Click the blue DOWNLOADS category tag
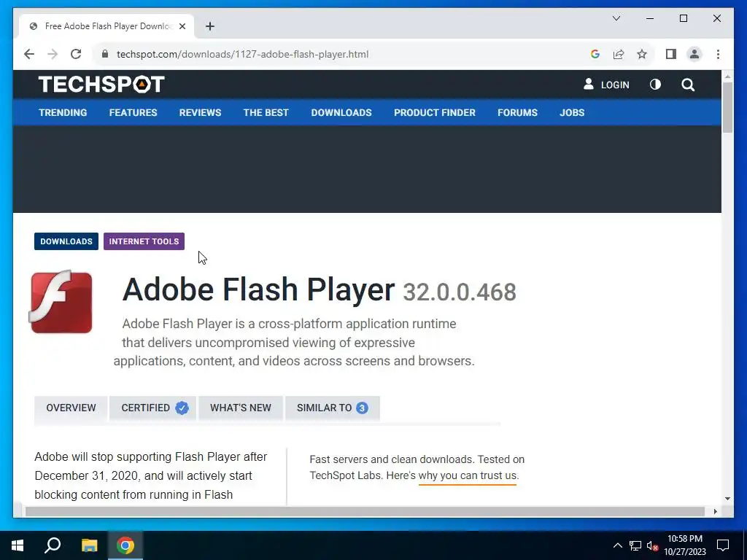747x560 pixels. 66,241
